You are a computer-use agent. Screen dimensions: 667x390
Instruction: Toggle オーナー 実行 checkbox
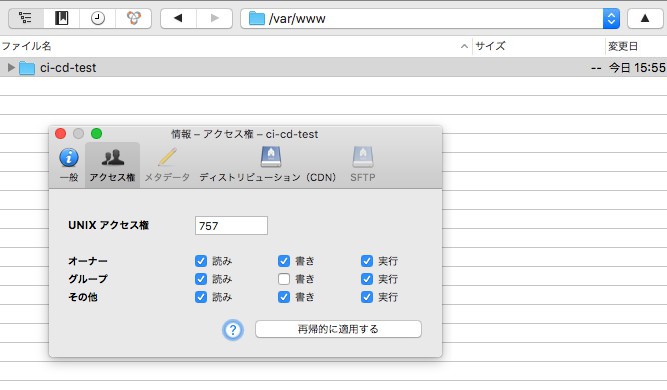(x=367, y=261)
